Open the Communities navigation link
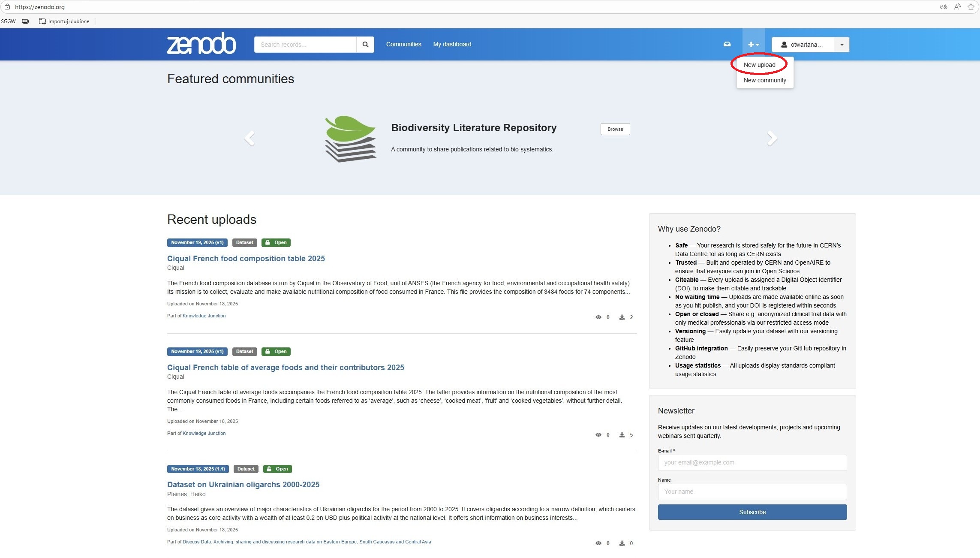The height and width of the screenshot is (558, 980). click(x=403, y=44)
